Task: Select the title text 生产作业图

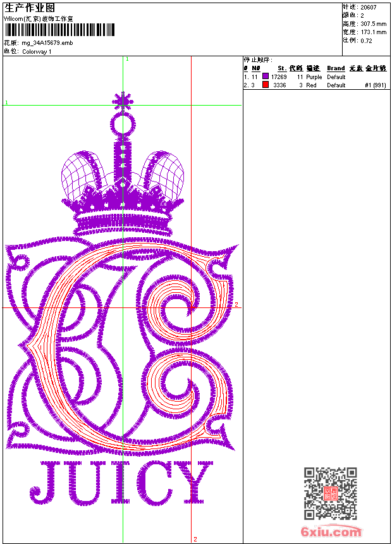Action: click(x=30, y=8)
